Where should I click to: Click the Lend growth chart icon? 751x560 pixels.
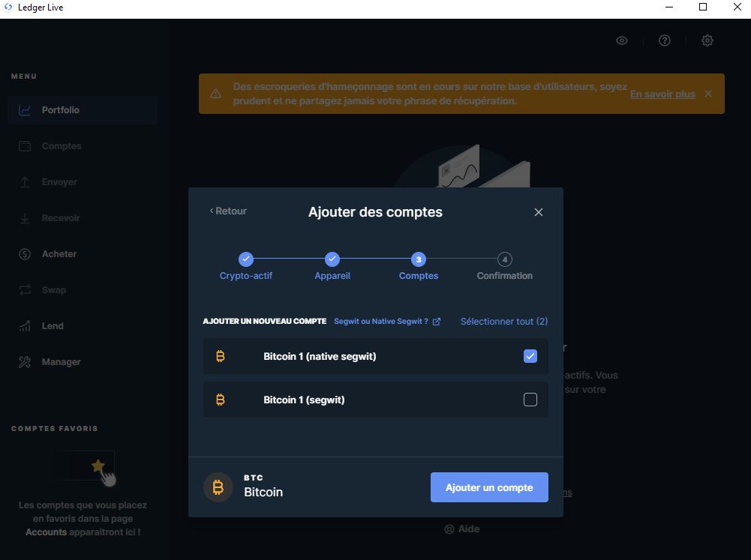pyautogui.click(x=25, y=326)
